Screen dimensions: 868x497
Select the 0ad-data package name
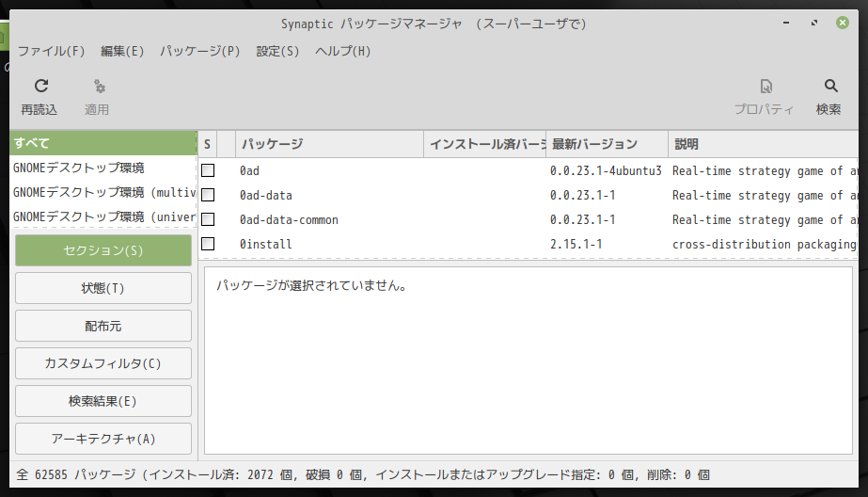266,195
